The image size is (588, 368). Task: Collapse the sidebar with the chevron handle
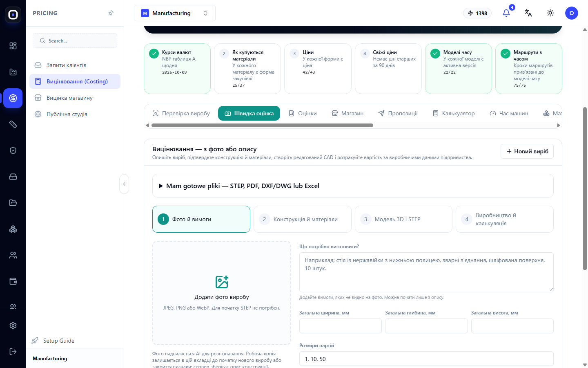[124, 184]
